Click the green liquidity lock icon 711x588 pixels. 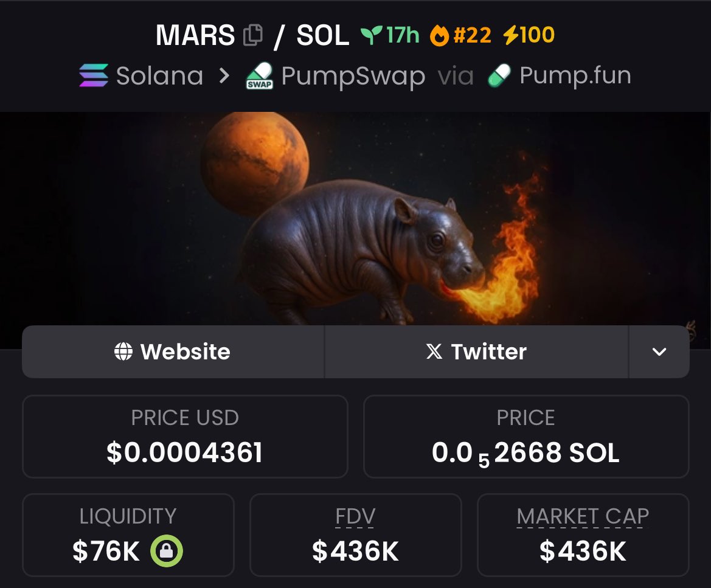coord(167,551)
